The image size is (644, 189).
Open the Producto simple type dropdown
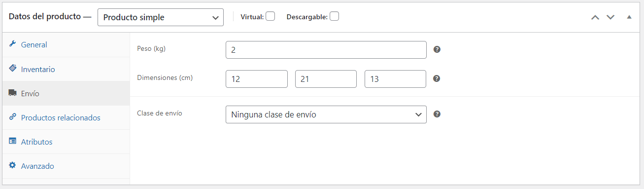tap(161, 17)
